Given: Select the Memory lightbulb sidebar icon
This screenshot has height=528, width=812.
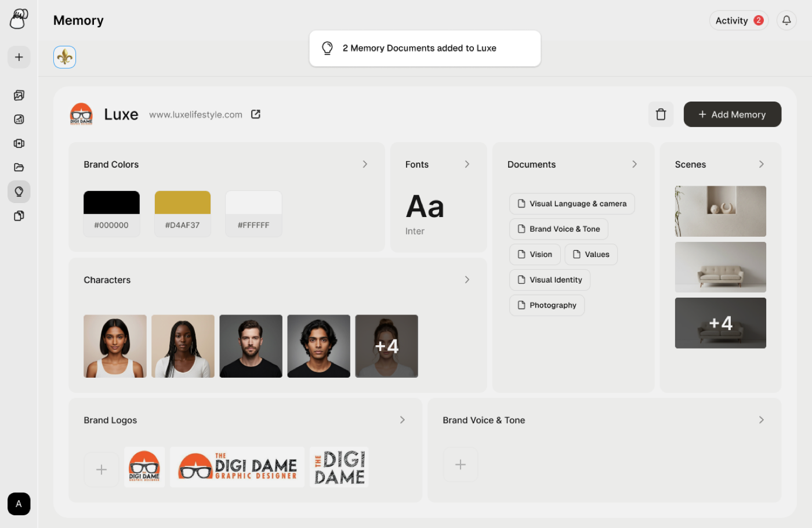Looking at the screenshot, I should click(19, 191).
